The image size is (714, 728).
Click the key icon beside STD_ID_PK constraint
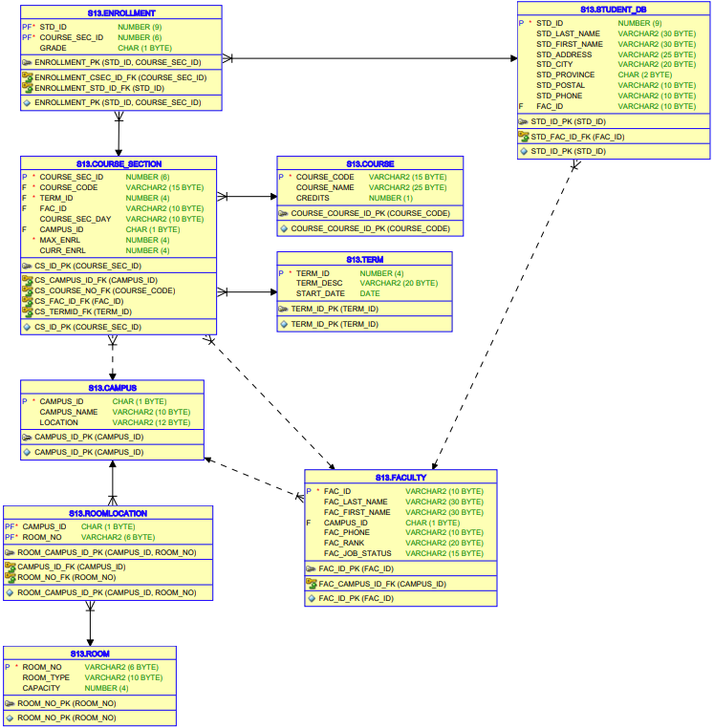(523, 121)
